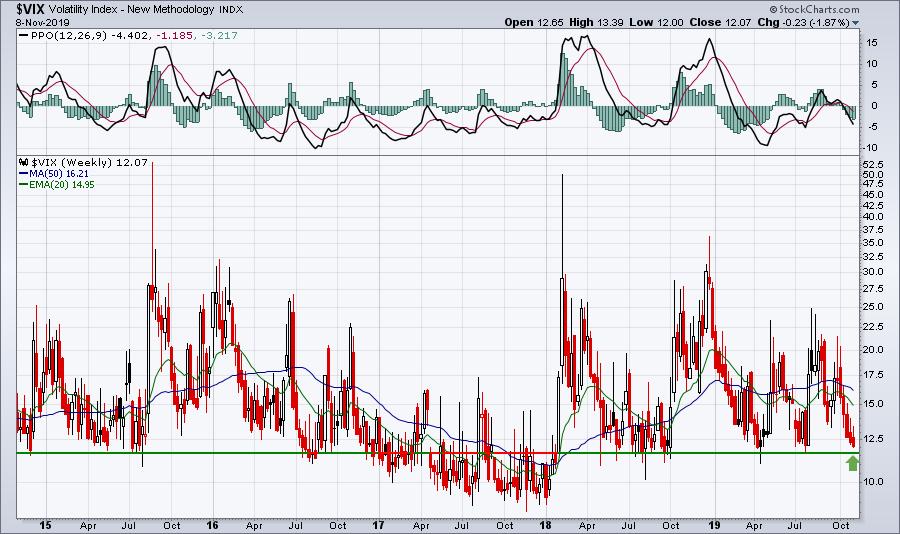Open the StockCharts.com link
900x534 pixels.
coord(818,9)
